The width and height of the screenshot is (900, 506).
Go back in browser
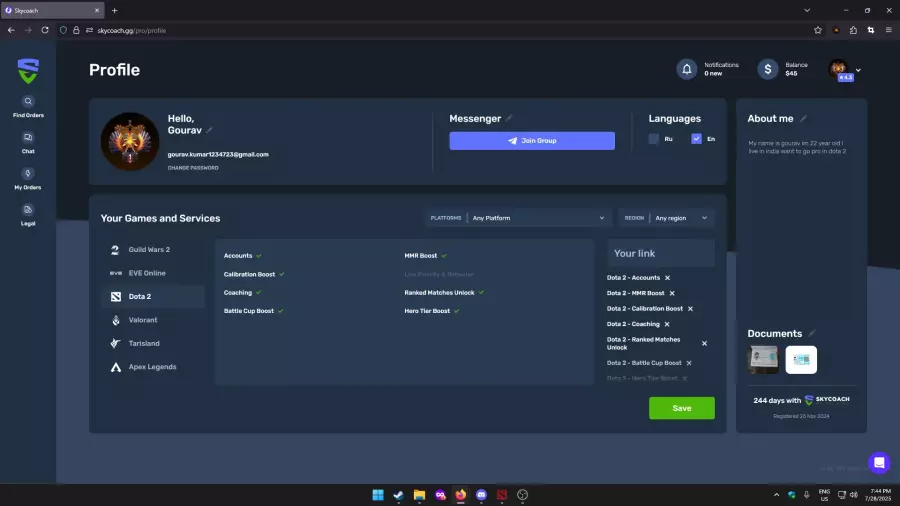click(x=11, y=30)
